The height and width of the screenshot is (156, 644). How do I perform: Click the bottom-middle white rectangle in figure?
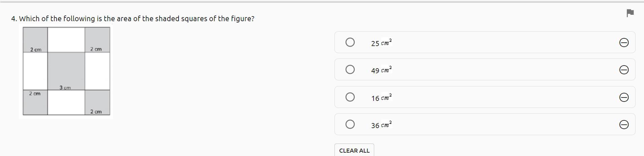(x=66, y=103)
